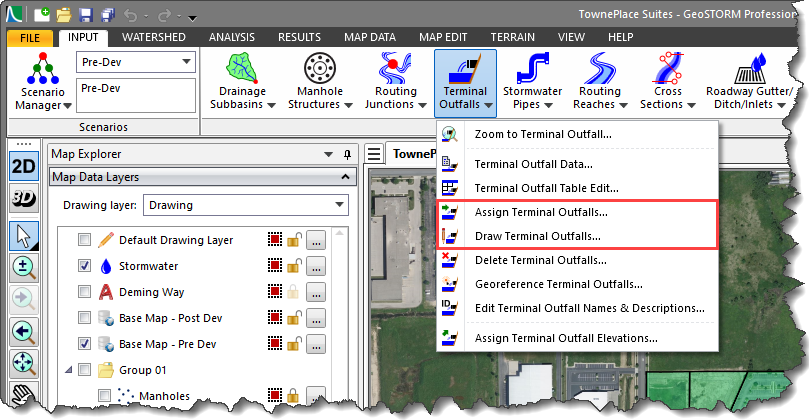Open the FILE tab
Screen dimensions: 809x420
click(30, 38)
